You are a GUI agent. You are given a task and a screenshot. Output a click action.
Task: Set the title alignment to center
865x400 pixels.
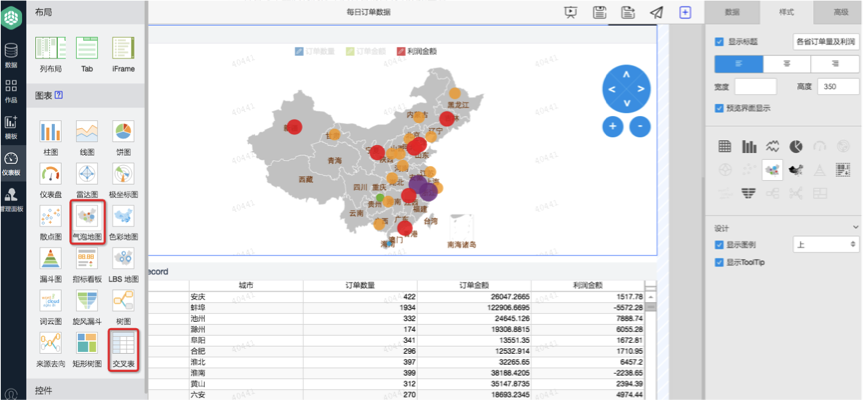787,65
